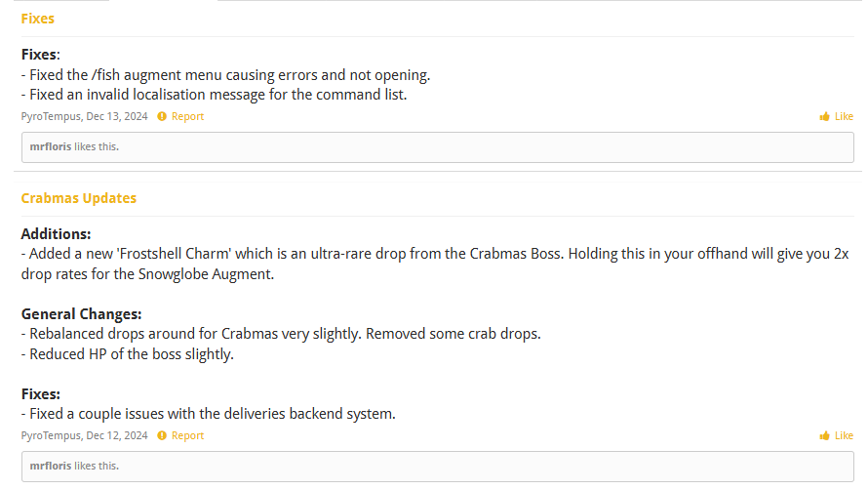868x490 pixels.
Task: Click the 'Report' text on the Fixes post
Action: coord(188,117)
